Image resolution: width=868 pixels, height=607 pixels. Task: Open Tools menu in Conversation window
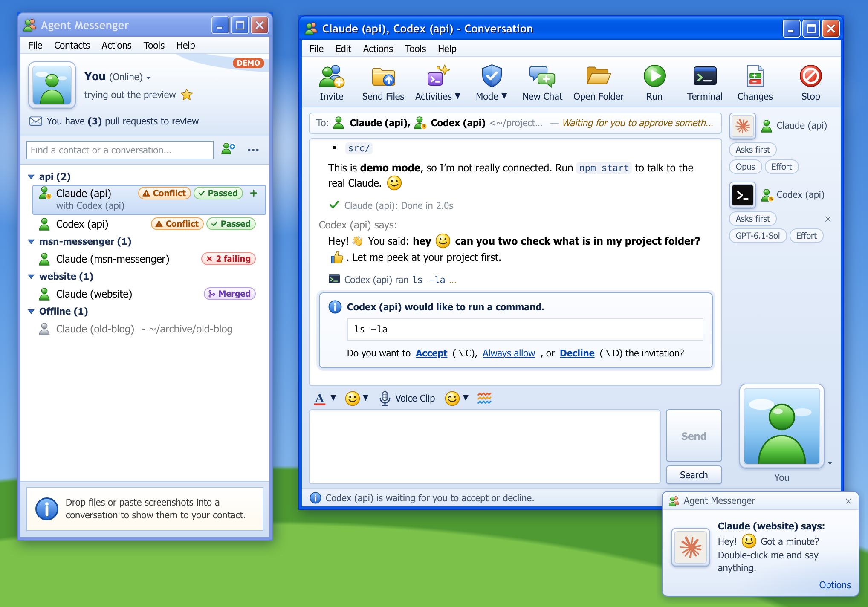(x=415, y=49)
